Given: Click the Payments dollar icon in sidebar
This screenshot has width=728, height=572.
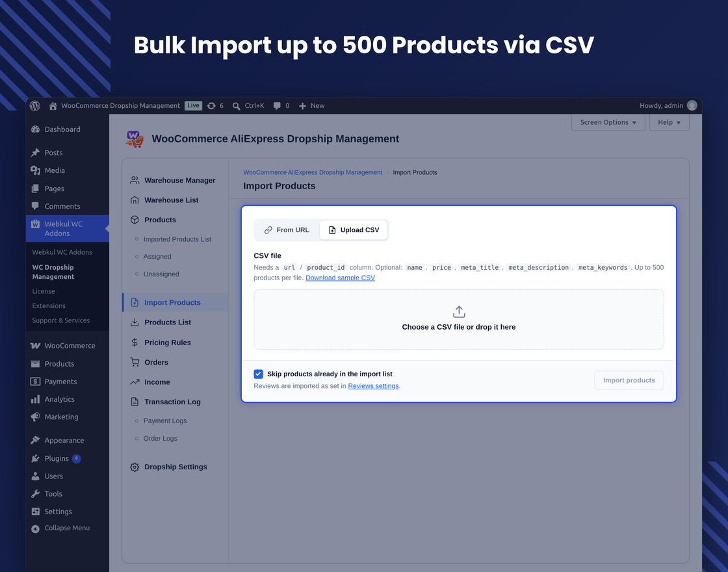Looking at the screenshot, I should coord(35,381).
